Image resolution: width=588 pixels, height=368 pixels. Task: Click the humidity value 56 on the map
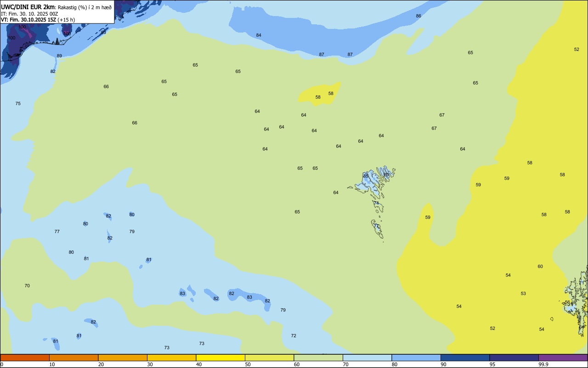(x=567, y=302)
